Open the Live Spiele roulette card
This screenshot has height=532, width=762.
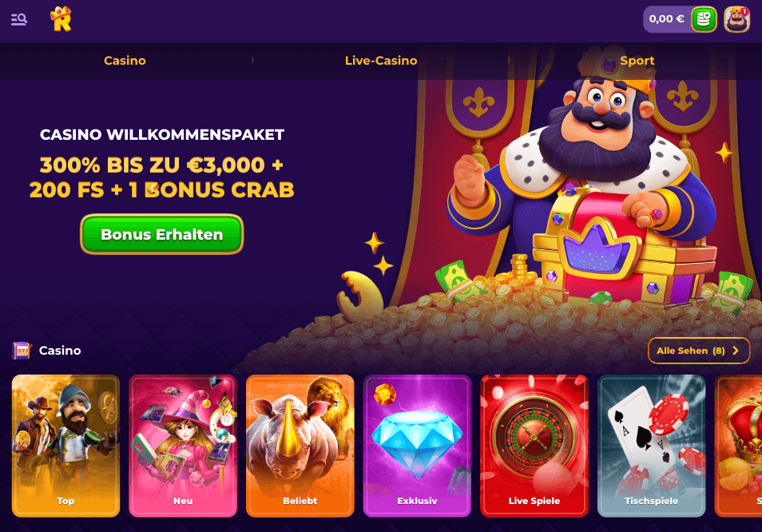click(534, 446)
